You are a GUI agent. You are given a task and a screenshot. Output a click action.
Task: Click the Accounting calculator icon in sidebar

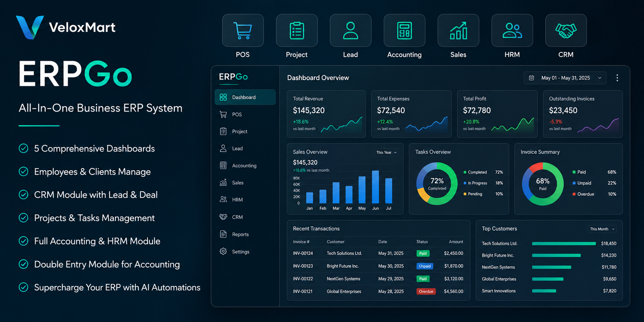click(x=223, y=166)
